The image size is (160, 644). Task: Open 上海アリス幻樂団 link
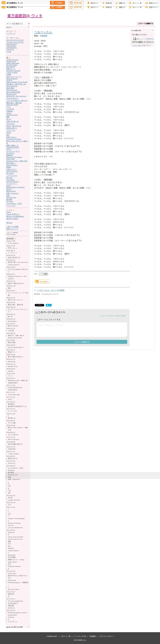[12, 227]
